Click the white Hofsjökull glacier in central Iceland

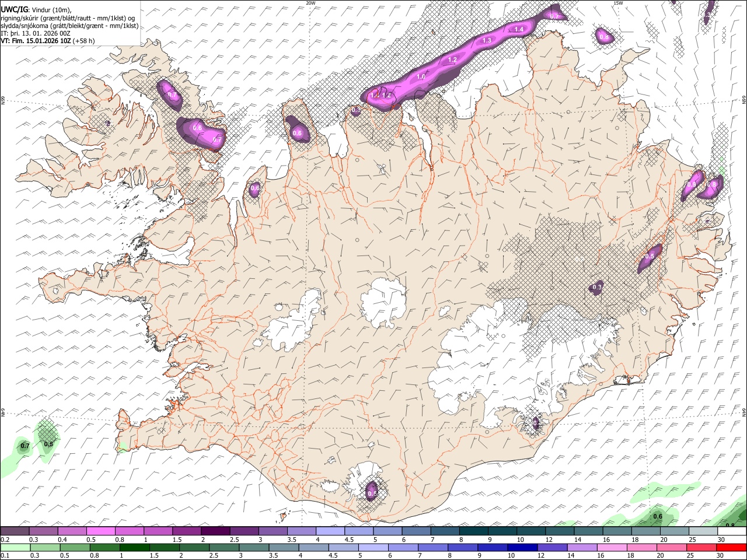point(383,303)
